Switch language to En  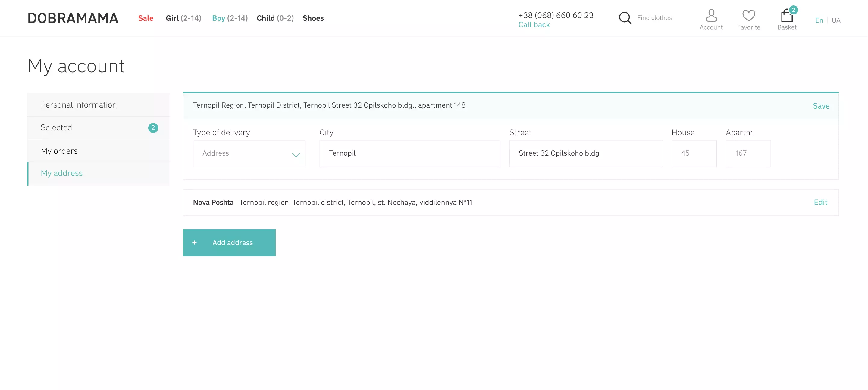819,20
